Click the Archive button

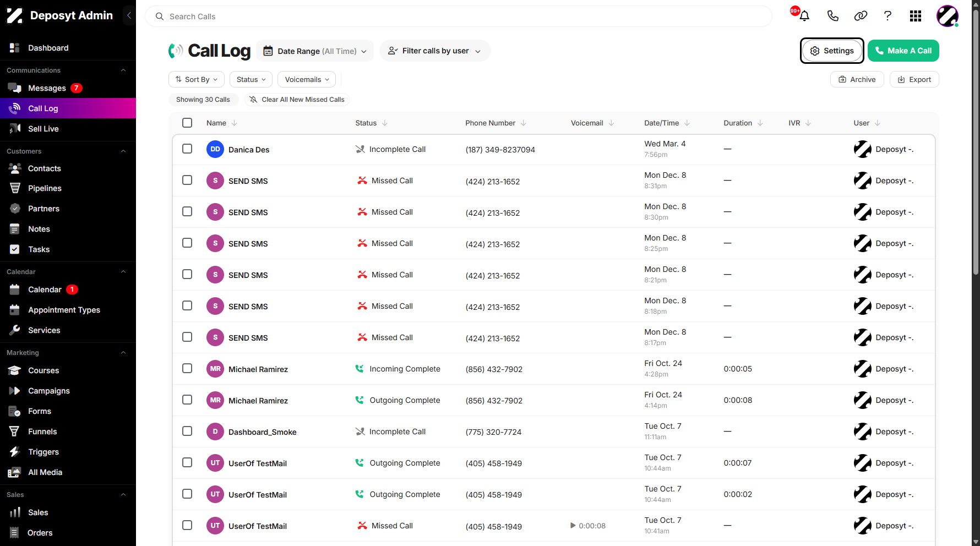857,79
